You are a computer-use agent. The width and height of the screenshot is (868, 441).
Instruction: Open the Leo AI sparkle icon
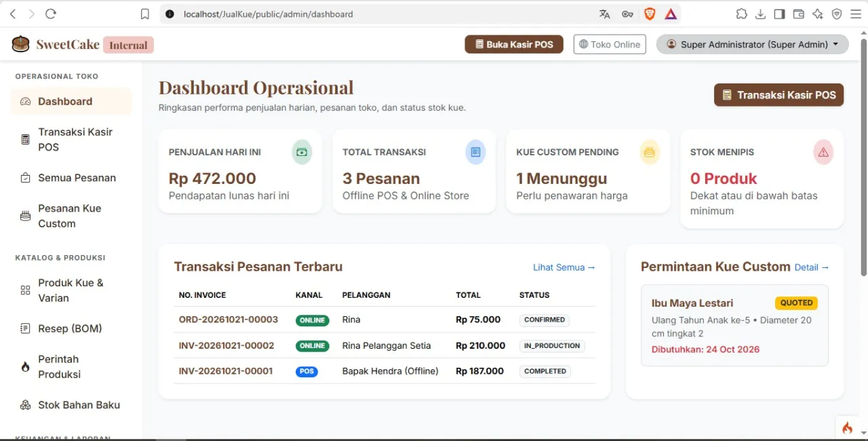[x=817, y=14]
